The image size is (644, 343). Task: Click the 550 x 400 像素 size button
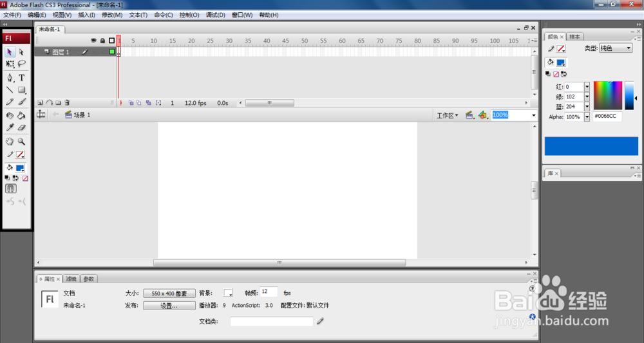coord(169,293)
